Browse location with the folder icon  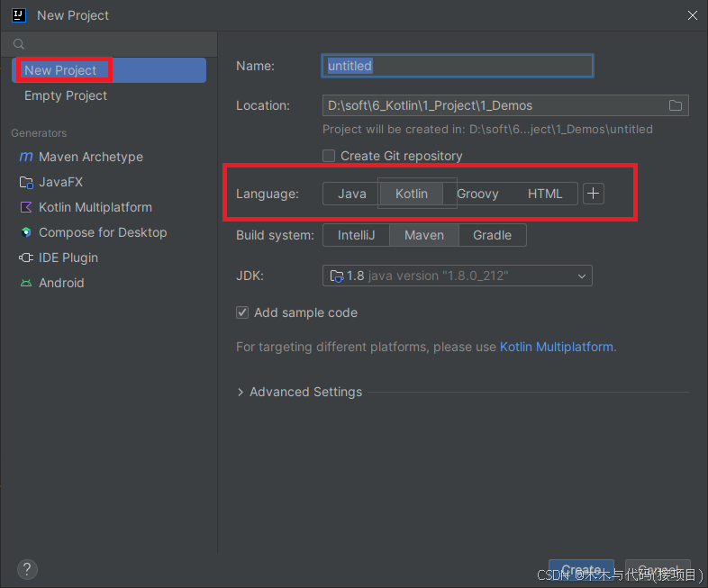click(675, 105)
